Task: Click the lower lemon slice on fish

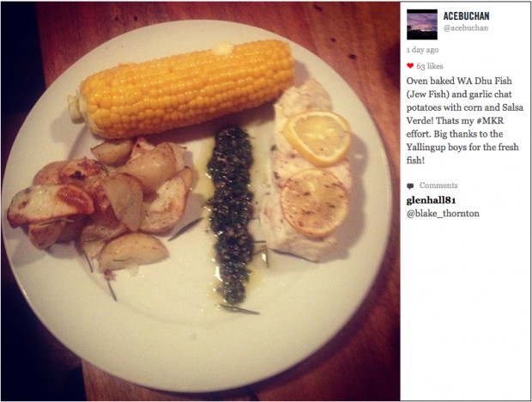Action: click(x=315, y=203)
